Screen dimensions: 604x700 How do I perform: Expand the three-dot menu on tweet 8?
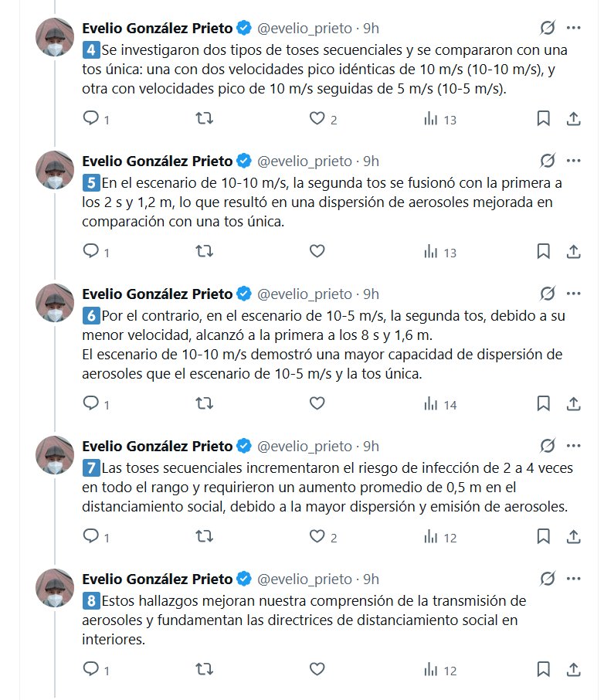[574, 578]
